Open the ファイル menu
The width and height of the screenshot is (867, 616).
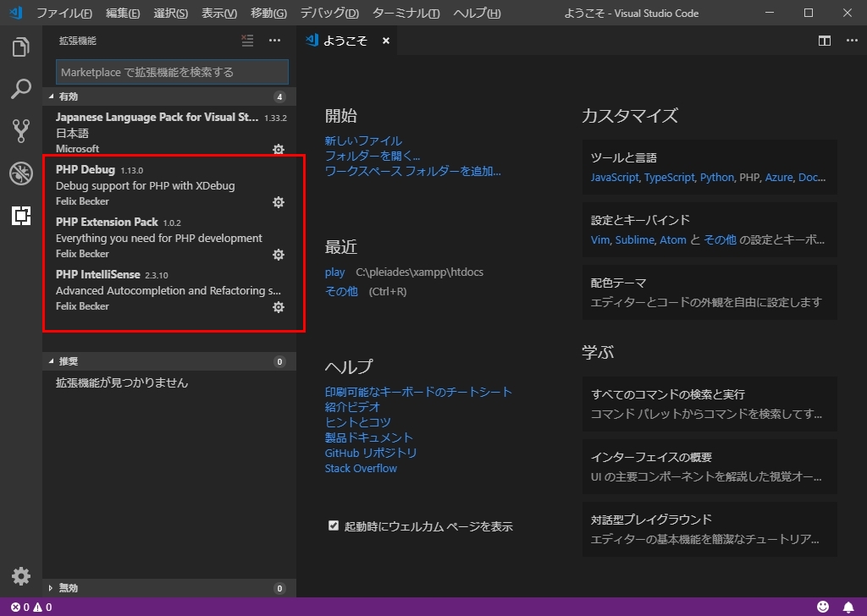click(x=64, y=13)
